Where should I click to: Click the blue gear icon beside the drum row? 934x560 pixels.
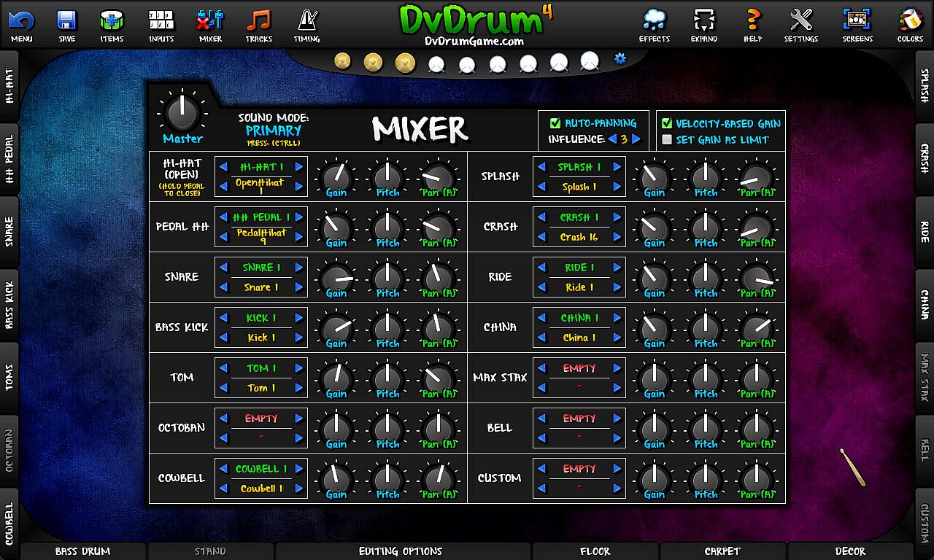620,58
